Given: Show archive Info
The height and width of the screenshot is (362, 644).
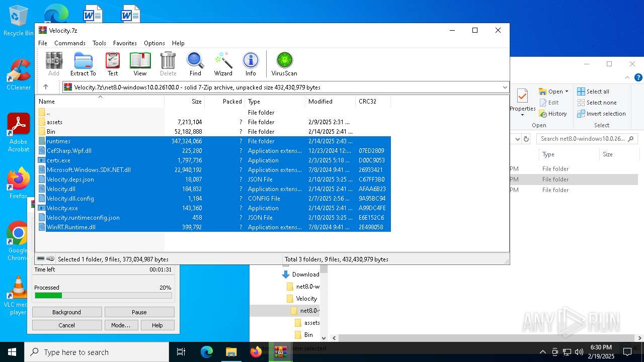Looking at the screenshot, I should tap(251, 64).
